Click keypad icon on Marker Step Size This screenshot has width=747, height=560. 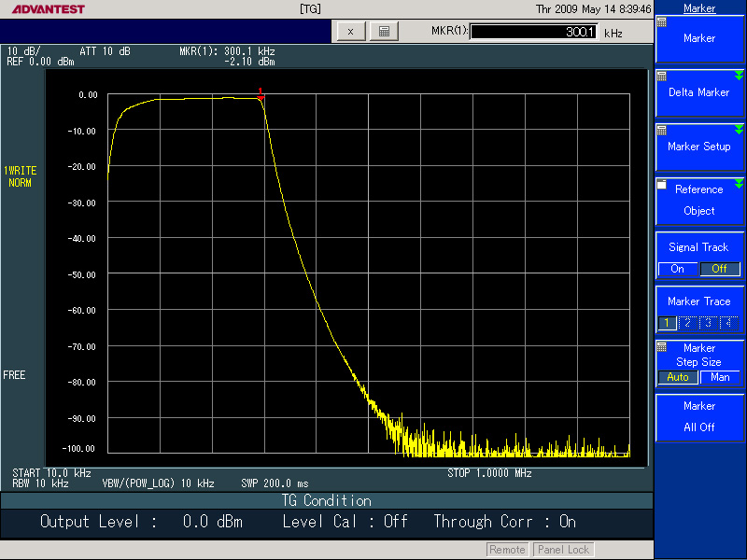click(662, 346)
